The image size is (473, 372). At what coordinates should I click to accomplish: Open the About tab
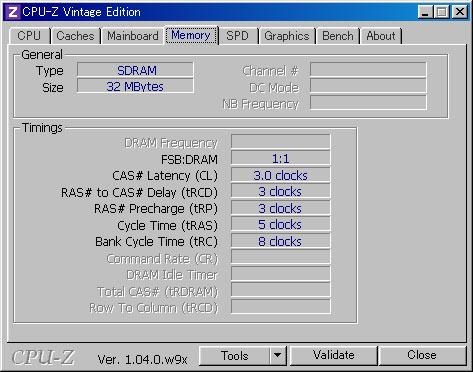click(x=381, y=36)
